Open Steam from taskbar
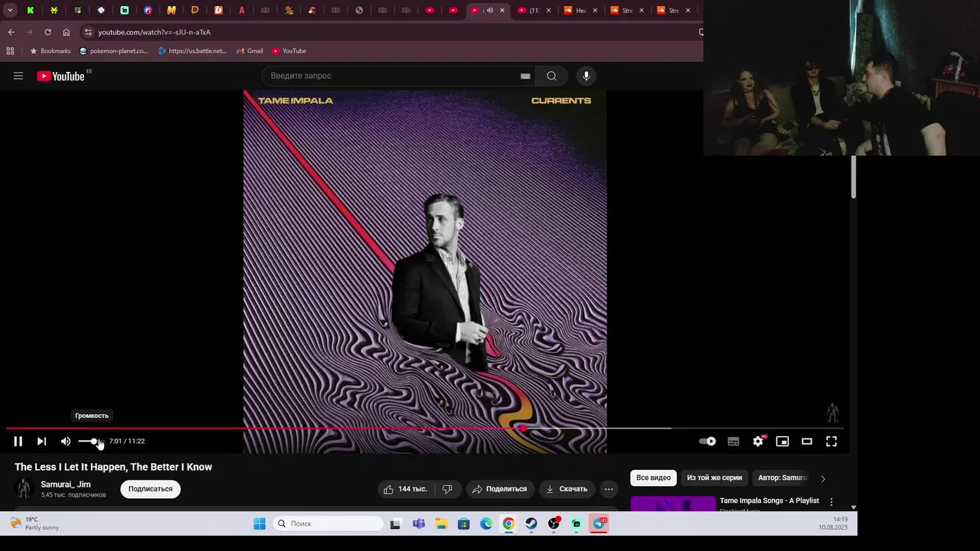This screenshot has height=551, width=980. (531, 523)
